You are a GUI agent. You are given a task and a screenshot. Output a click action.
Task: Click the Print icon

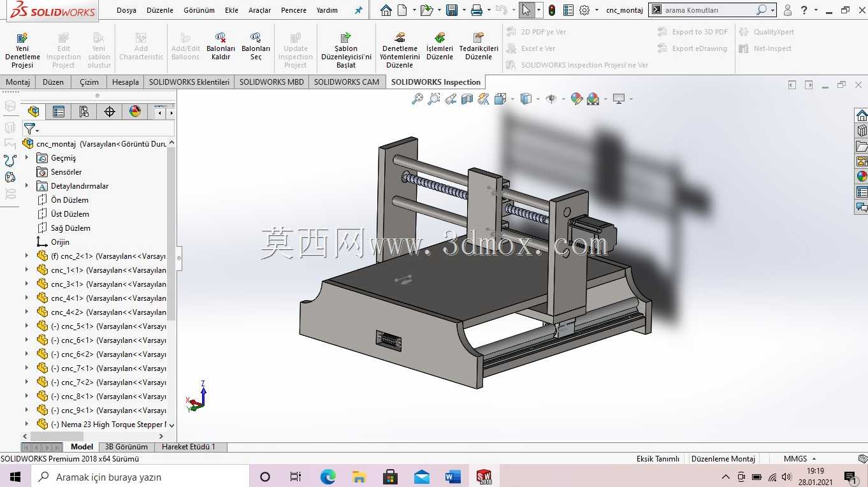point(476,10)
